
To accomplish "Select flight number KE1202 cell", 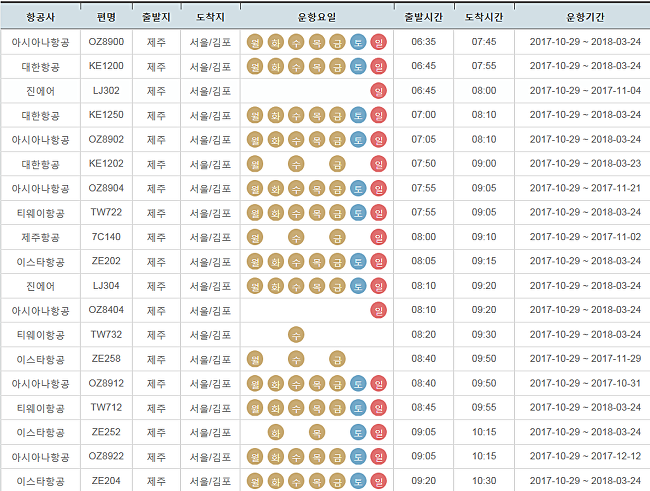I will tap(106, 164).
